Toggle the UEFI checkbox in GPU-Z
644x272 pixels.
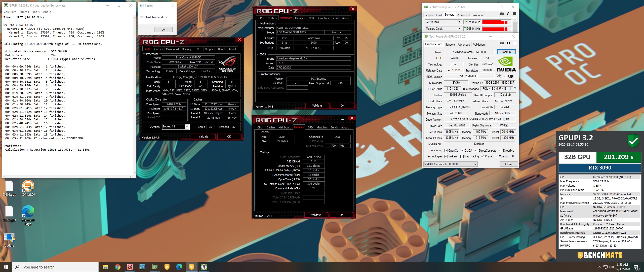point(506,77)
